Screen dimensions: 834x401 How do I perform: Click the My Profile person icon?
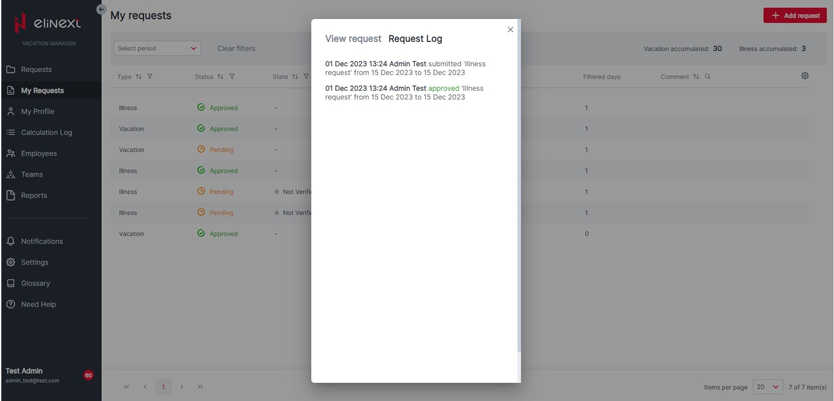(x=11, y=112)
